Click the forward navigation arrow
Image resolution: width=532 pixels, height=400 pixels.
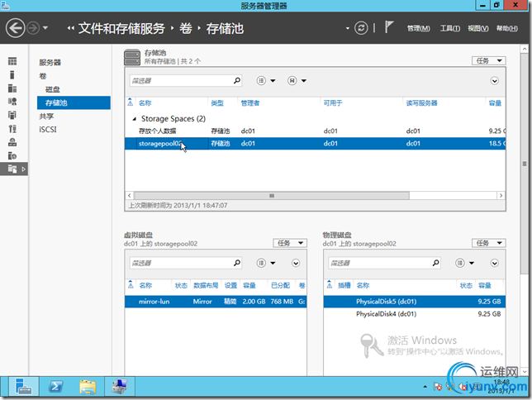(x=33, y=28)
